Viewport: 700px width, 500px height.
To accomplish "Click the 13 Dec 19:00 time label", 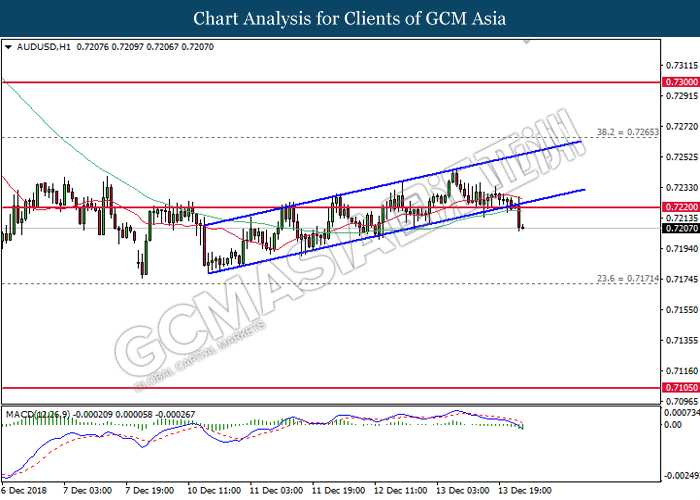I will (x=525, y=491).
